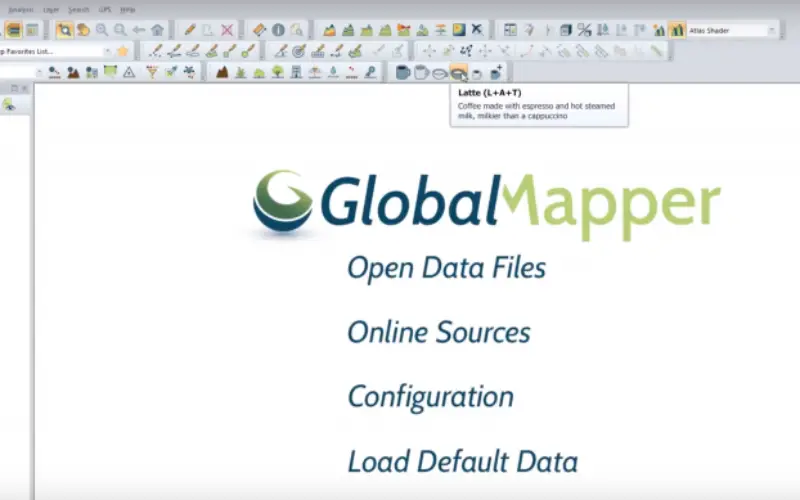Open the Overlay Control Center layers icon

[x=14, y=30]
